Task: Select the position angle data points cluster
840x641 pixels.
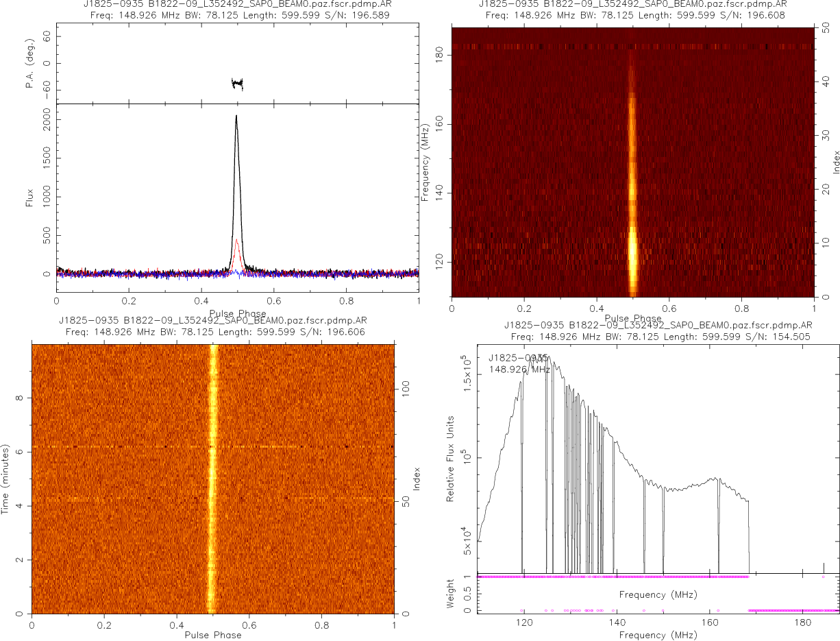Action: (237, 84)
